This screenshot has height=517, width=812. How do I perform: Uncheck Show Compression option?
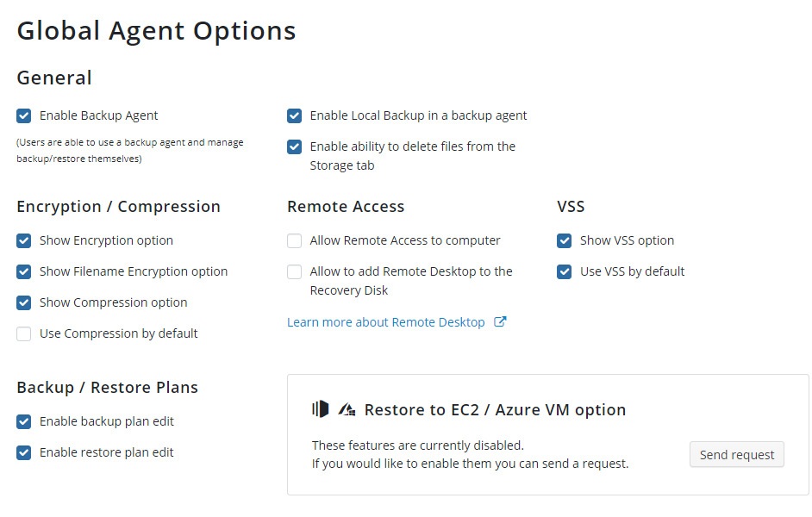click(24, 302)
